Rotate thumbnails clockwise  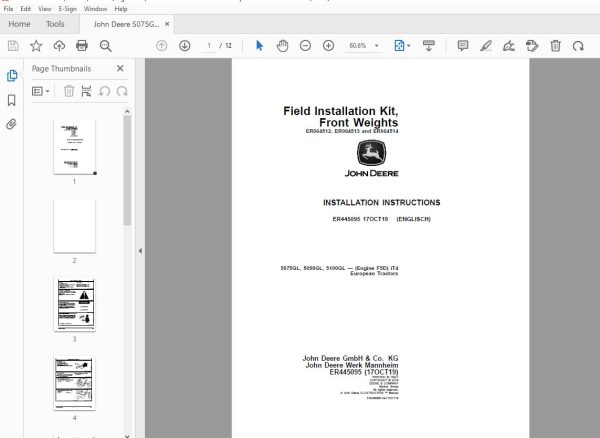122,91
